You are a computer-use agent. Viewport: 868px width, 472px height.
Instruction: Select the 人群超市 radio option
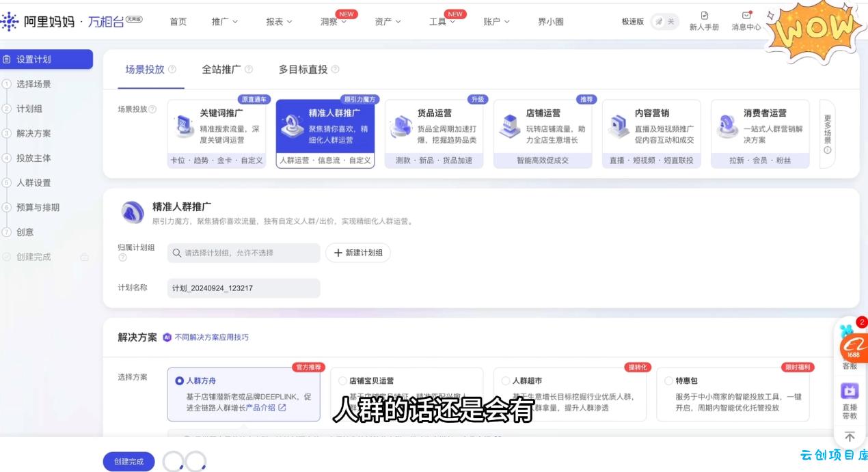click(506, 380)
